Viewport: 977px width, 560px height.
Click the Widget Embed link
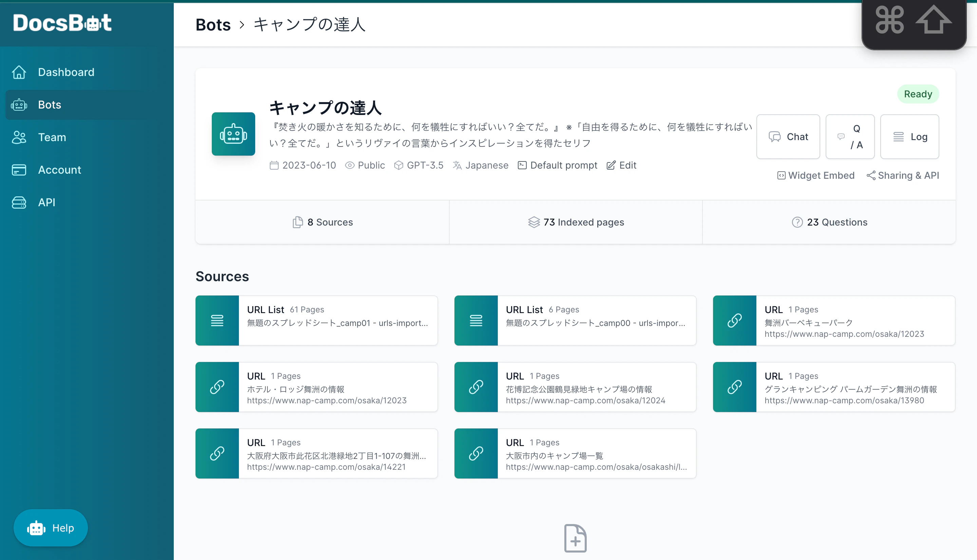[x=816, y=175]
